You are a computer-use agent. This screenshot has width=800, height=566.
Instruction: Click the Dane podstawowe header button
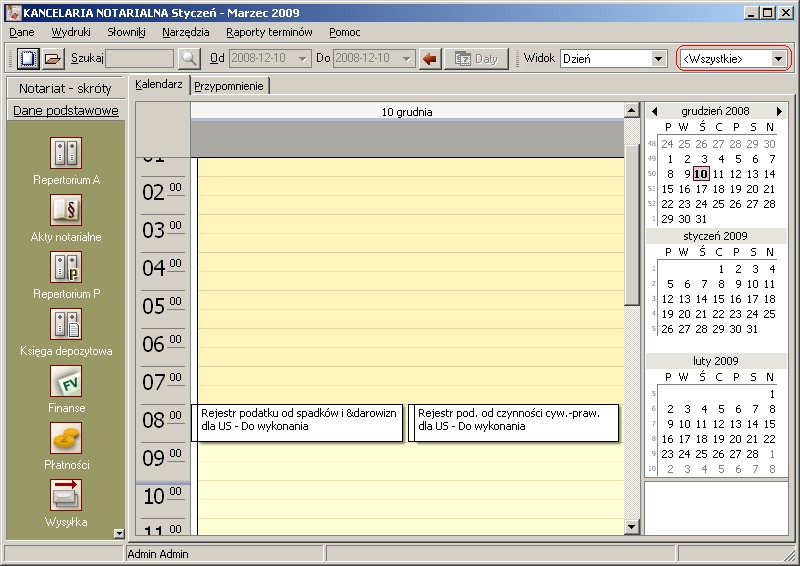coord(66,111)
